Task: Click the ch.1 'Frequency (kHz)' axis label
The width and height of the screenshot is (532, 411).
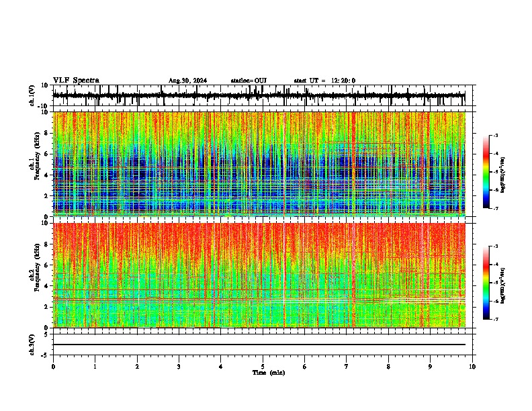Action: 38,156
